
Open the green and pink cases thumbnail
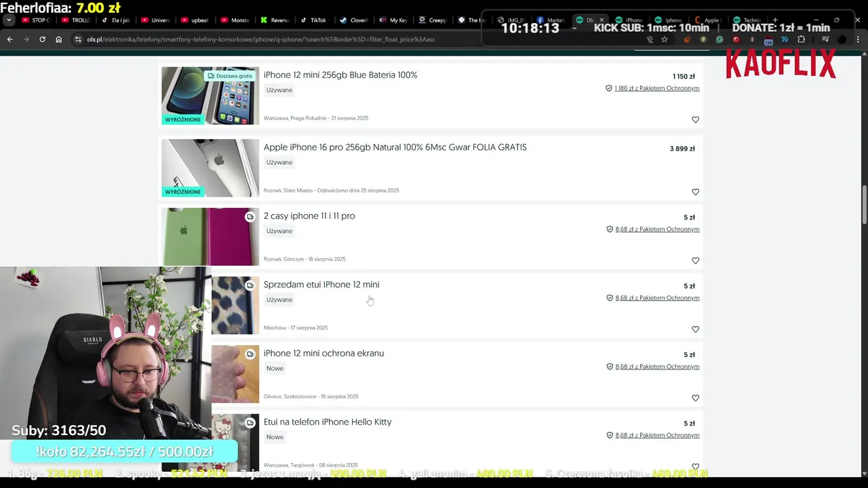coord(210,237)
